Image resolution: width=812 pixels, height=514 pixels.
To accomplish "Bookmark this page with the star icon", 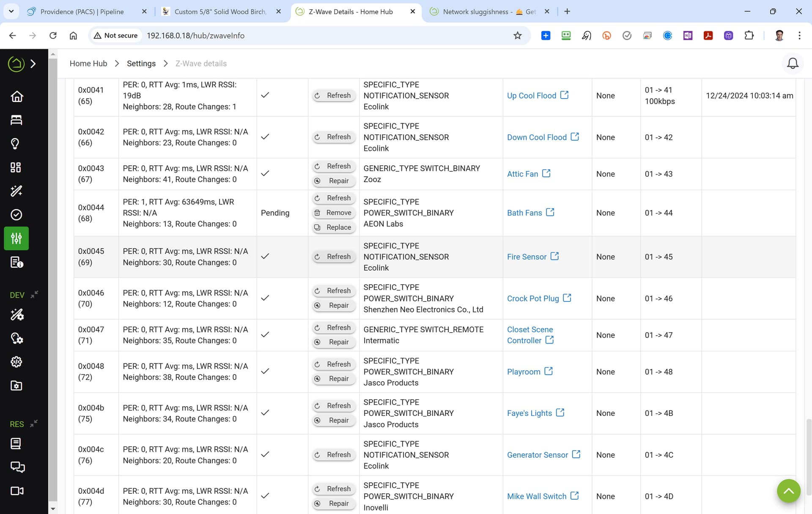I will [517, 36].
